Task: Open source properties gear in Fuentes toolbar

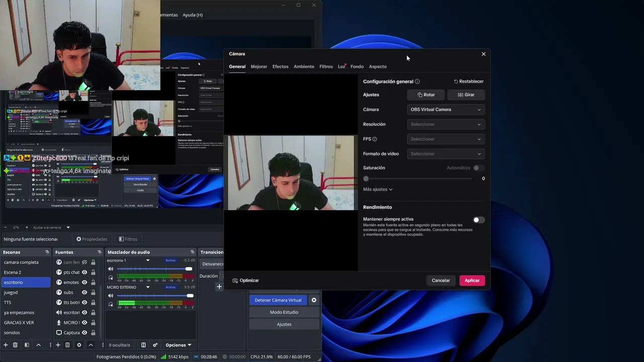Action: [79, 345]
